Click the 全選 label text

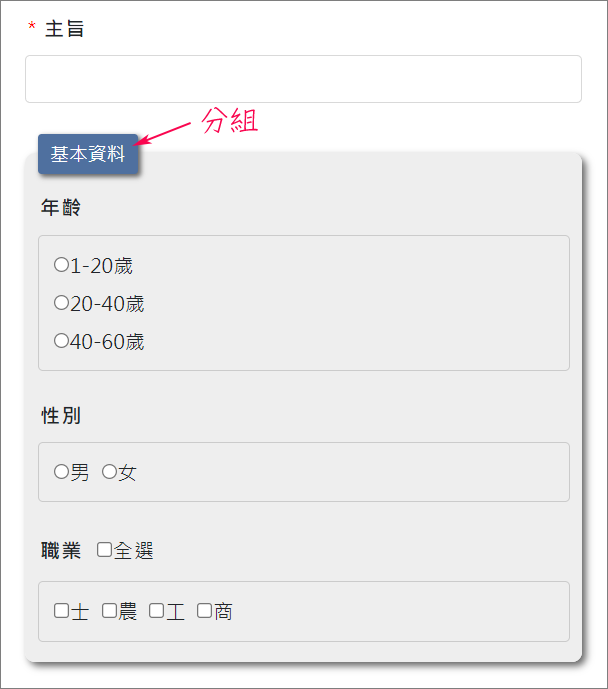(x=134, y=550)
